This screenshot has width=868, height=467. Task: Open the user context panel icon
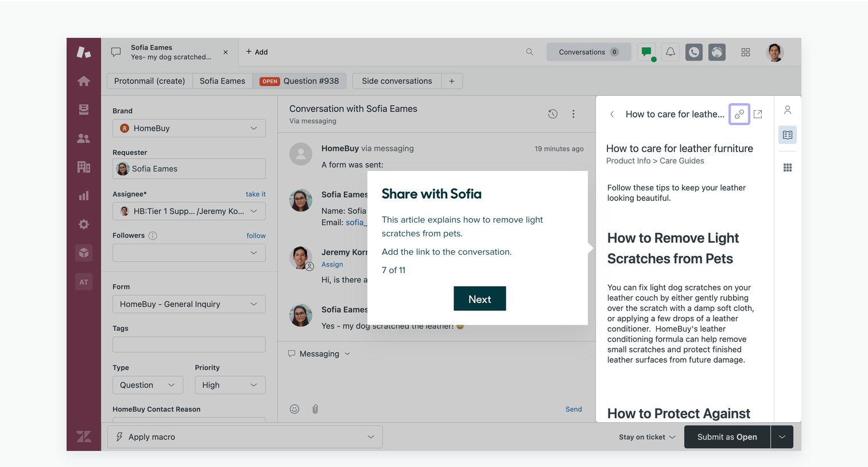coord(788,110)
